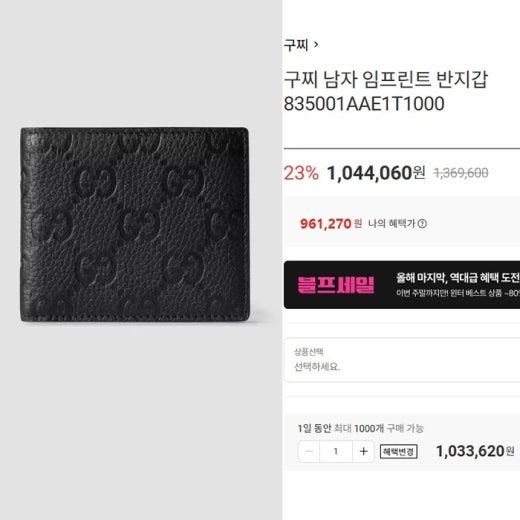Click the 혜택변경 button
Screen dimensions: 520x520
pos(399,452)
